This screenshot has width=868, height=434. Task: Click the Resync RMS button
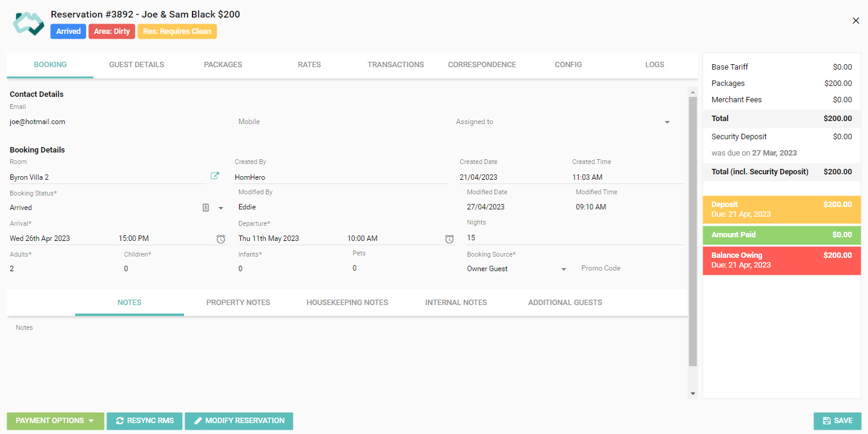coord(144,421)
